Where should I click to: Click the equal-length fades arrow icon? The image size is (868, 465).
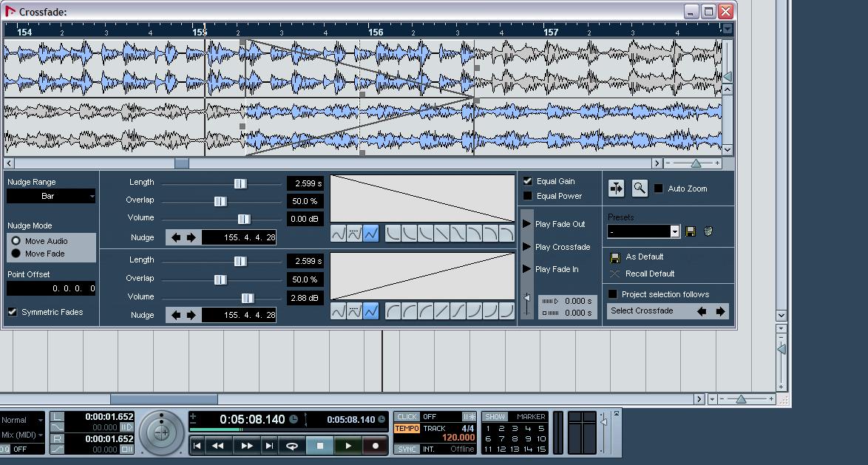(616, 189)
